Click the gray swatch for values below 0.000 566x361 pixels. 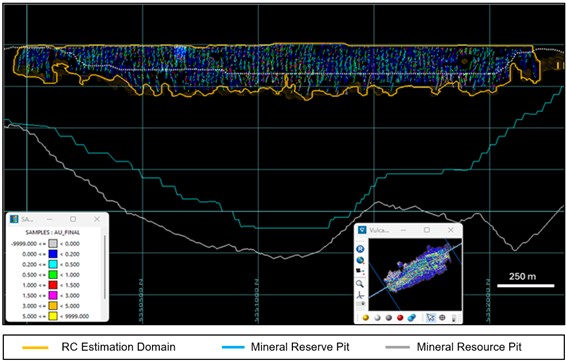[53, 244]
